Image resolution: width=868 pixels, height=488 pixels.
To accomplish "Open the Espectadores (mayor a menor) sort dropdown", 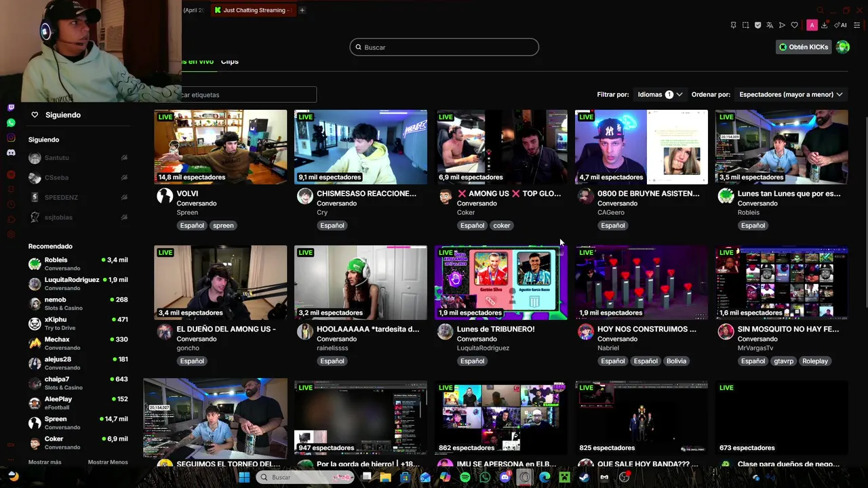I will coord(791,94).
